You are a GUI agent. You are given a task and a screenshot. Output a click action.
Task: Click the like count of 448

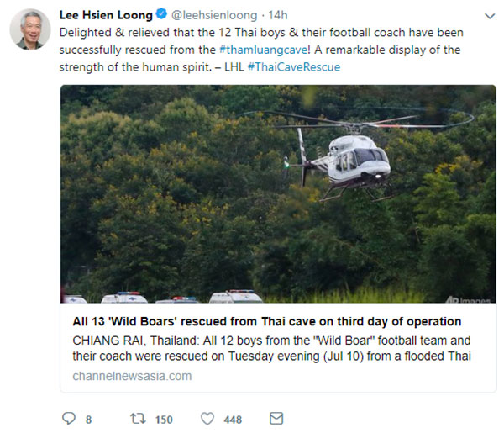(x=232, y=419)
